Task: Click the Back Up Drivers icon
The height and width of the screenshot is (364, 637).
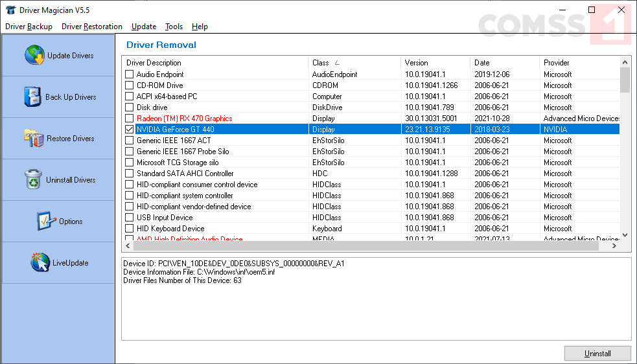Action: (32, 97)
